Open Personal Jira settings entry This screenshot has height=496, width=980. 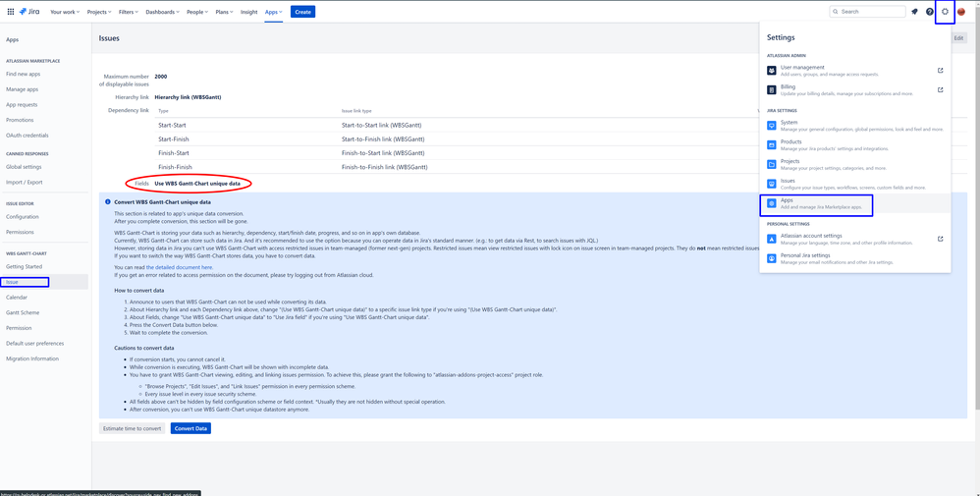[855, 257]
